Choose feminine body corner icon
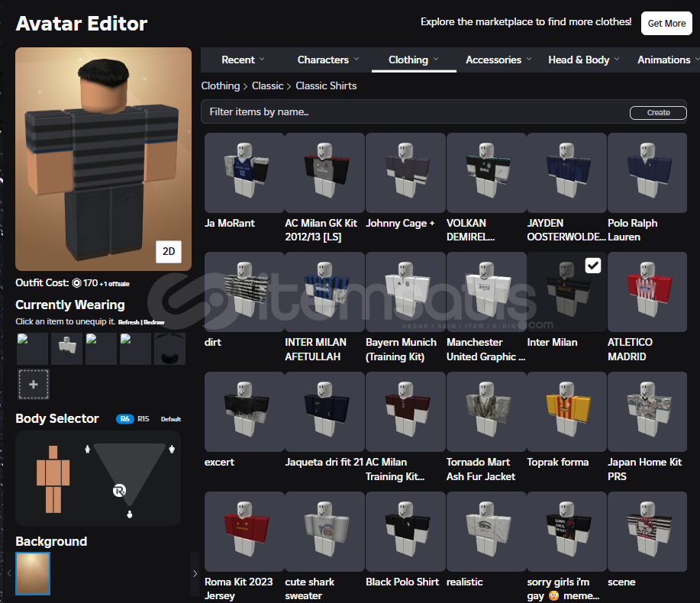Screen dimensions: 700x603 click(88, 449)
